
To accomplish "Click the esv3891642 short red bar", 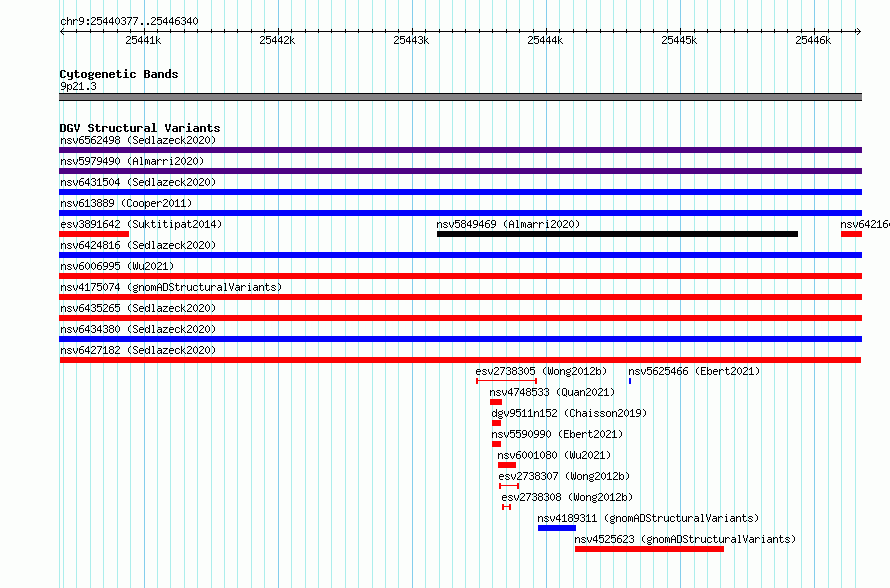I will point(94,234).
